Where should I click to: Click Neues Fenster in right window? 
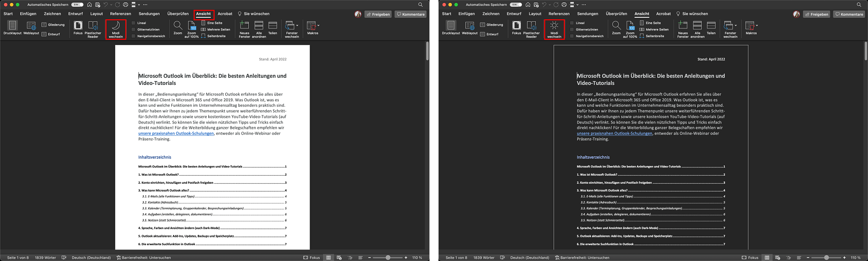coord(683,29)
